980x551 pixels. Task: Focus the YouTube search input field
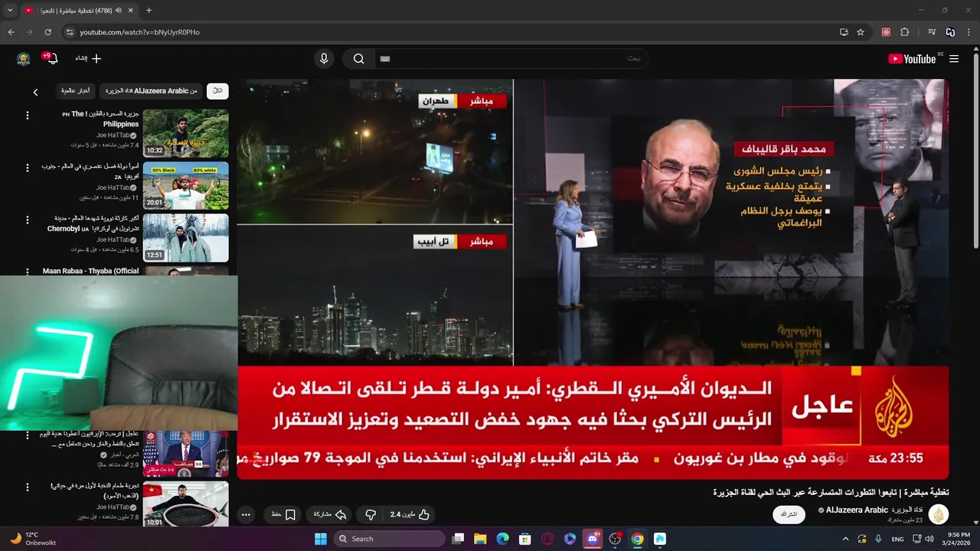511,59
